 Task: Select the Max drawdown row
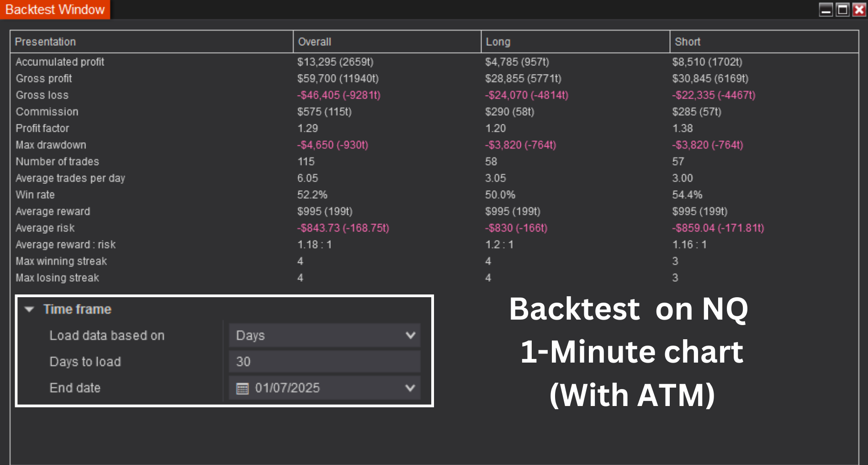[51, 144]
